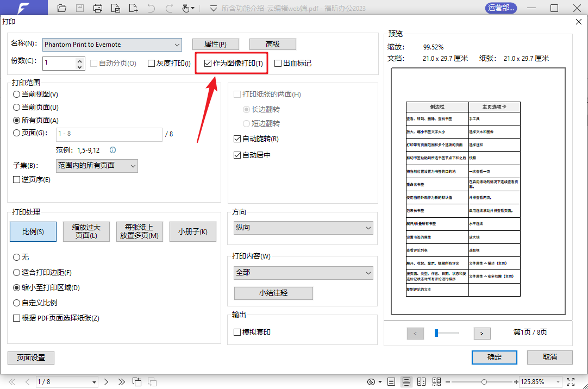Screen dimensions: 588x389
Task: Select continuous scrolling view mode
Action: tap(406, 381)
